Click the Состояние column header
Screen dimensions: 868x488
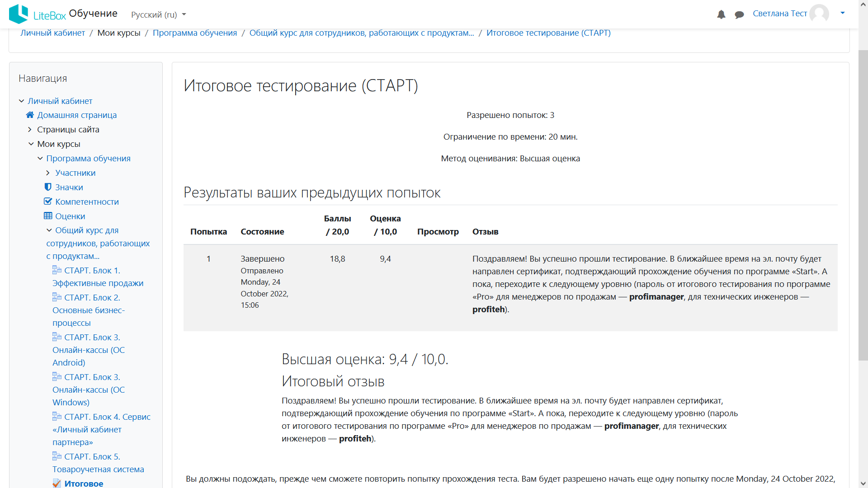pos(262,231)
